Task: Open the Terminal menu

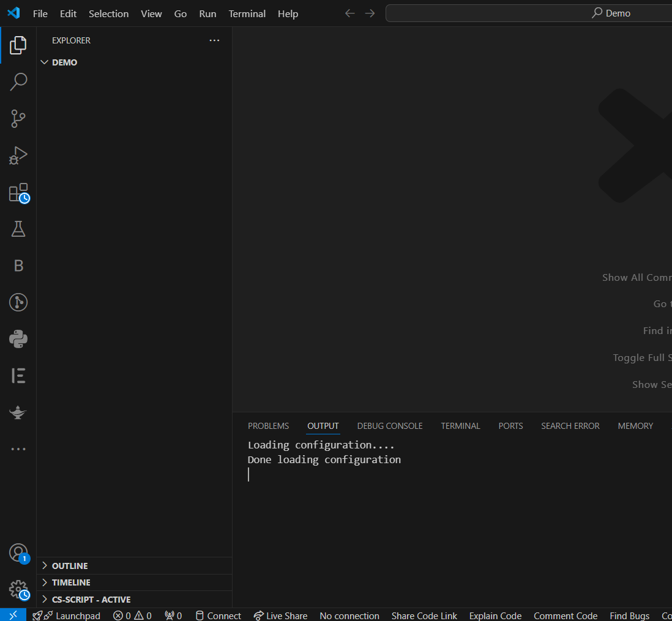Action: coord(247,13)
